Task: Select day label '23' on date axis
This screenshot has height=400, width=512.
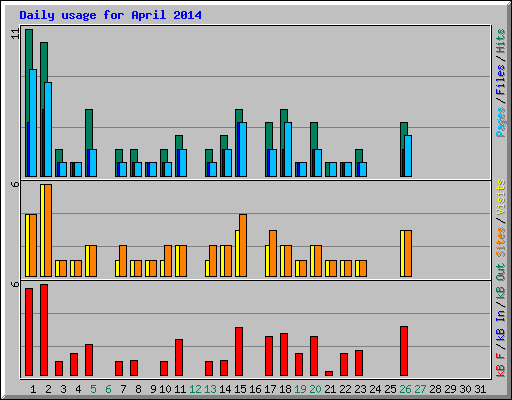Action: pyautogui.click(x=360, y=389)
